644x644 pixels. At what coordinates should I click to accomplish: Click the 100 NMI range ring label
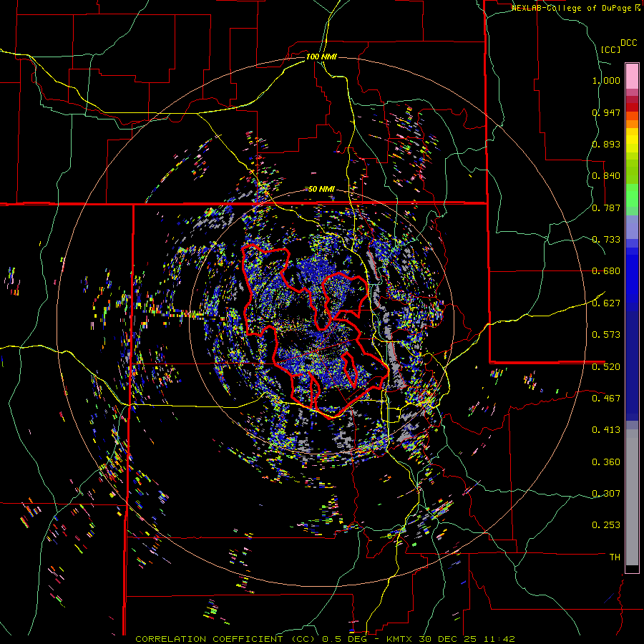(321, 57)
